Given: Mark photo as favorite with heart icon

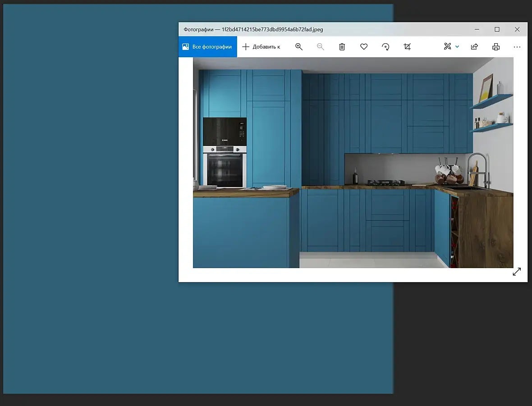Looking at the screenshot, I should [364, 47].
